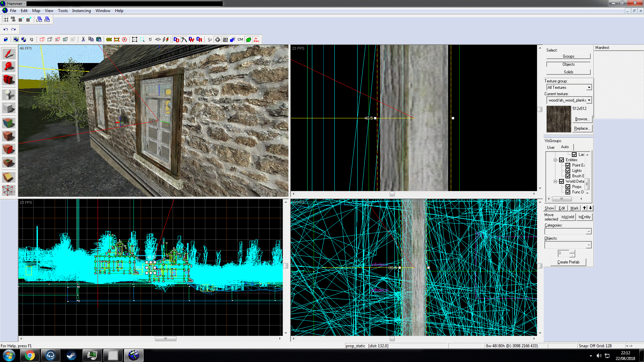Open the Categories dropdown
The height and width of the screenshot is (362, 644).
coord(568,232)
